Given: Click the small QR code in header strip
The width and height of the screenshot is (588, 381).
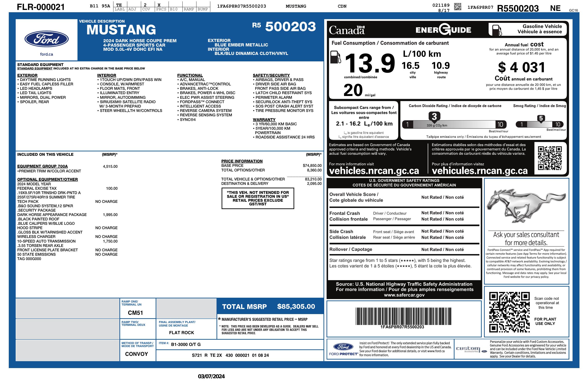Looking at the screenshot, I should 457,6.
